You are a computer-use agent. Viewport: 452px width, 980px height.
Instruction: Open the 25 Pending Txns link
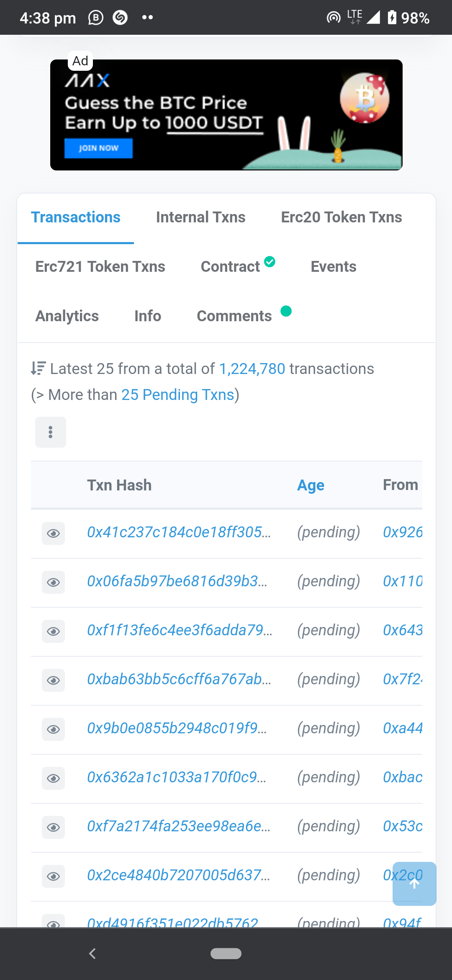tap(178, 395)
